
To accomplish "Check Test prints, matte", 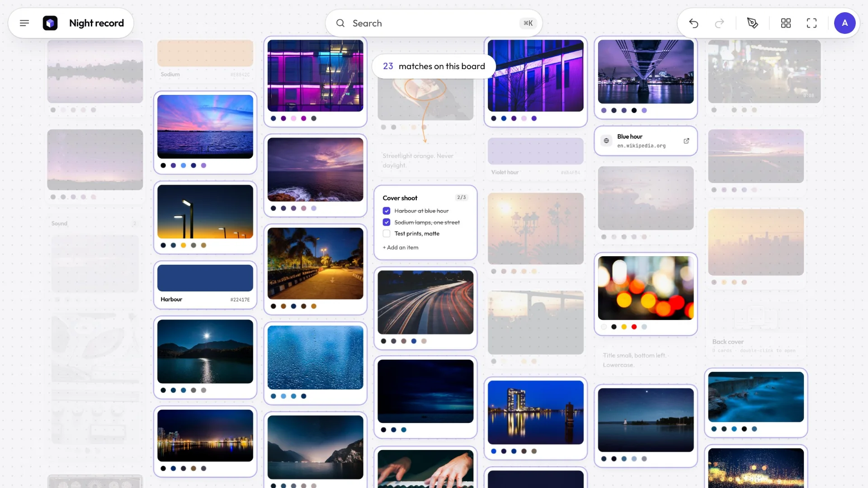I will (x=387, y=234).
